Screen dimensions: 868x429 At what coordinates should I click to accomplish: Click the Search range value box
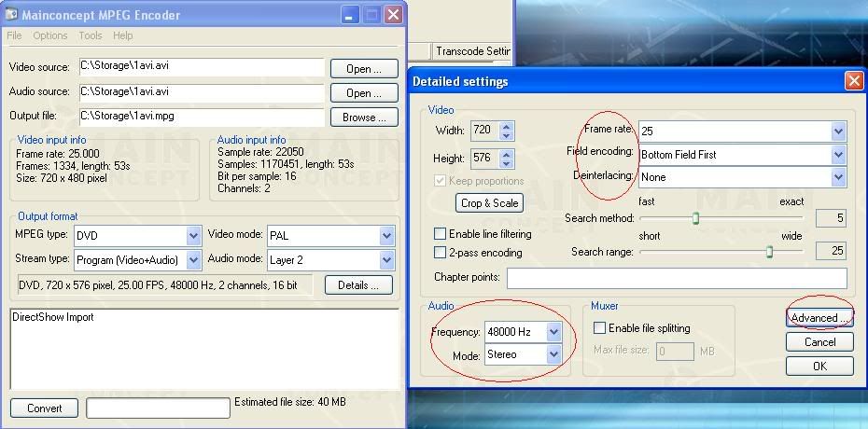(831, 251)
